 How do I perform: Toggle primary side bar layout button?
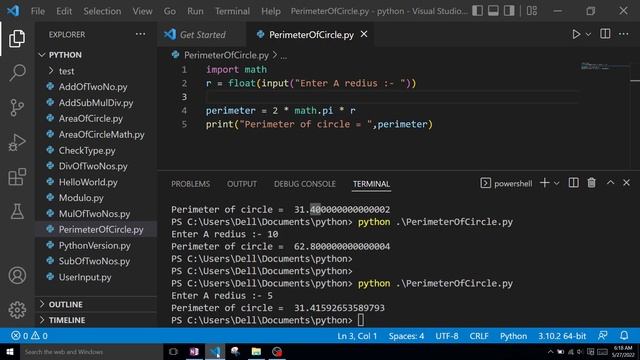pos(478,11)
